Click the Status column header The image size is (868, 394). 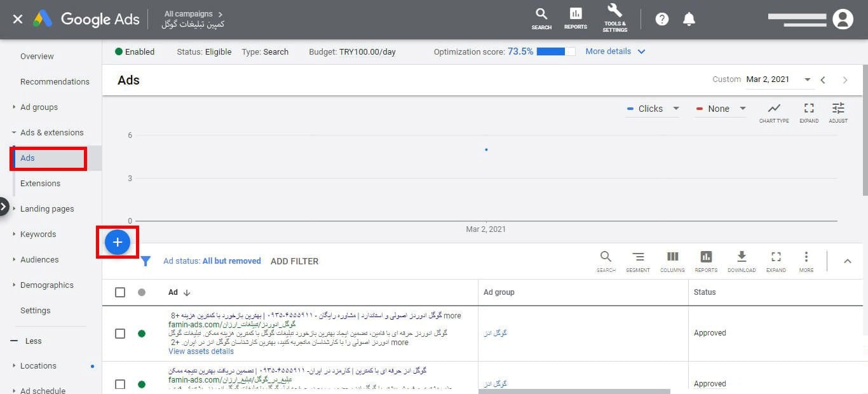pos(705,292)
